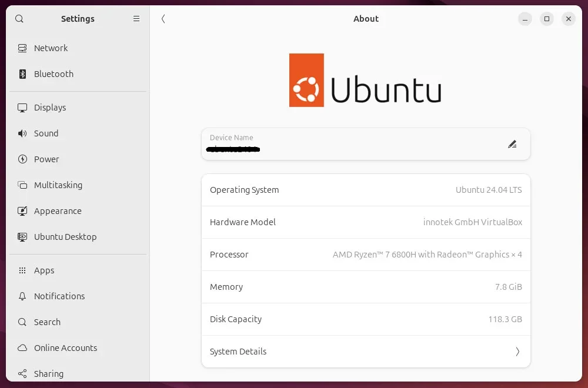Click the Ubuntu Desktop icon in sidebar
588x388 pixels.
point(22,237)
